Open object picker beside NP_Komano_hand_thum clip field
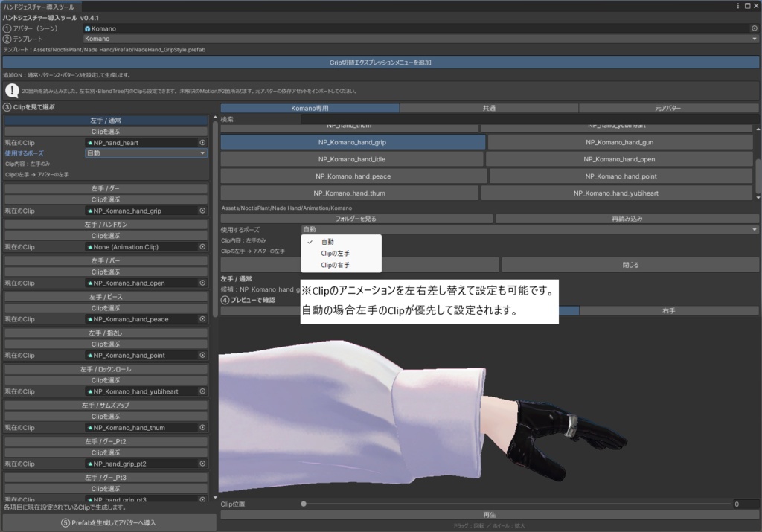Image resolution: width=762 pixels, height=532 pixels. coord(202,428)
